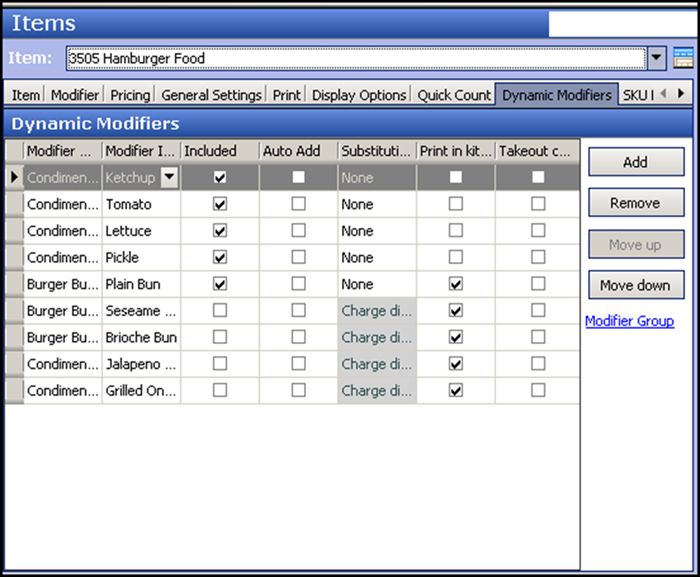The width and height of the screenshot is (700, 577).
Task: Enable Auto Add for Tomato
Action: pos(298,204)
